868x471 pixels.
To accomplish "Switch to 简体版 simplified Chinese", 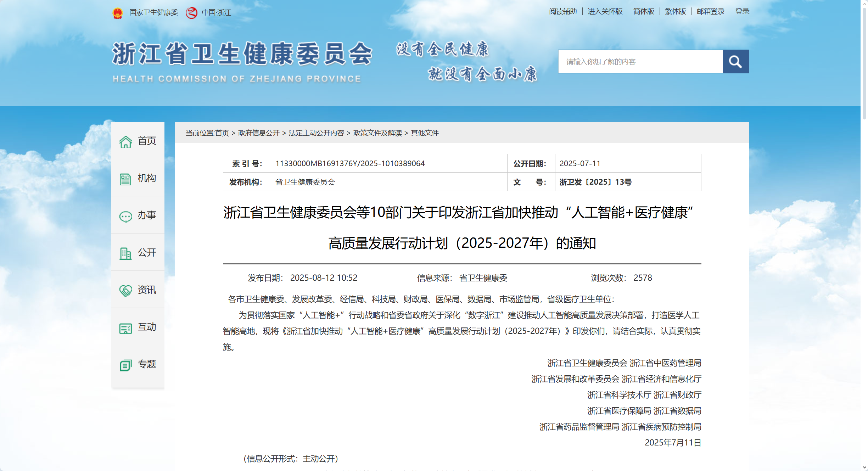I will click(x=644, y=12).
